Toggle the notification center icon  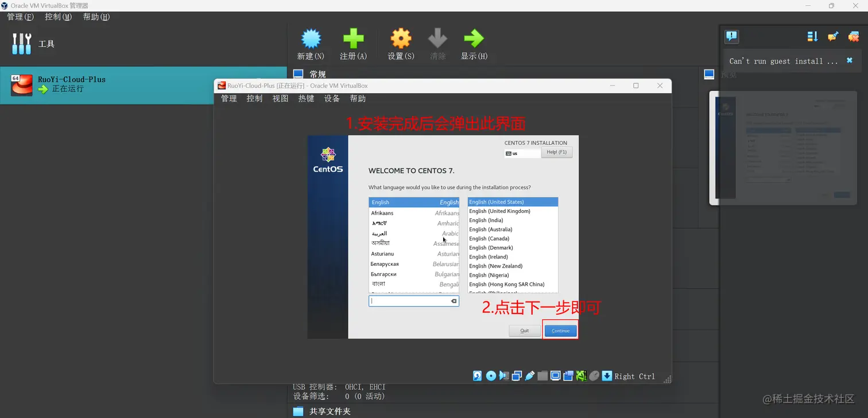(731, 37)
